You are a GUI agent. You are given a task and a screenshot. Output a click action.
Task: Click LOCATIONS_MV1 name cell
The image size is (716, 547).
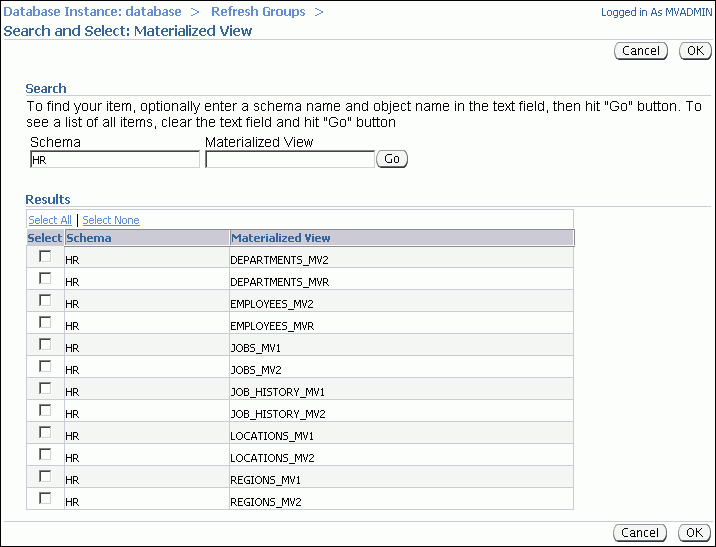click(x=401, y=433)
